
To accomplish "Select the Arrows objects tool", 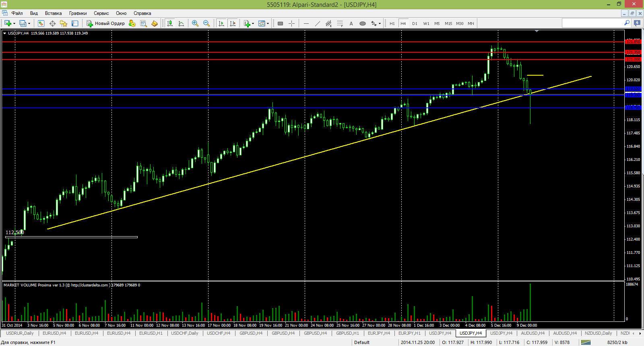I will [x=374, y=23].
